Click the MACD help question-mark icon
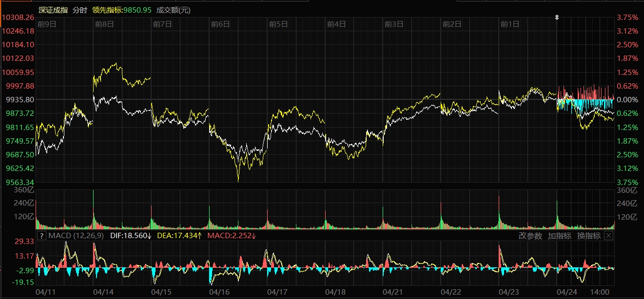The width and height of the screenshot is (644, 299). pos(42,236)
